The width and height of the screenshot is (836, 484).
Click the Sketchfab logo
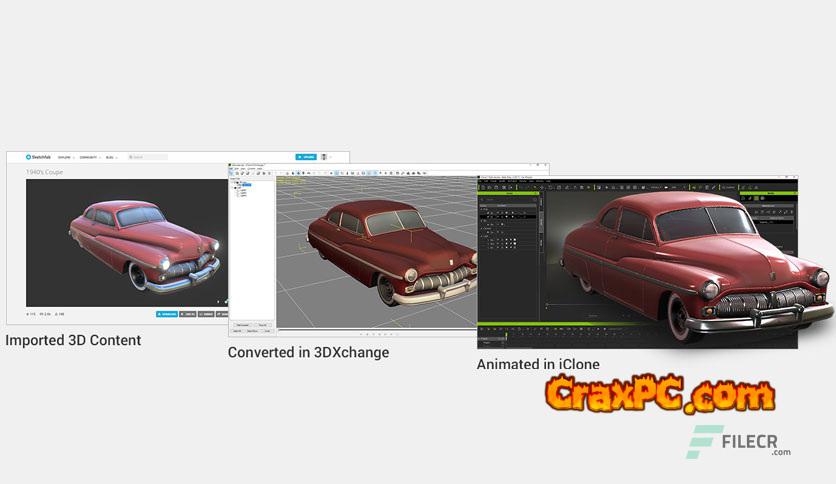[38, 157]
